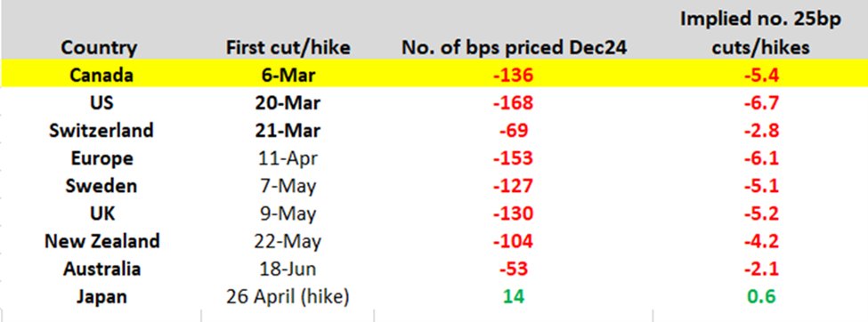Click the 21-Mar date cell
Screen dimensions: 868x322
tap(288, 131)
